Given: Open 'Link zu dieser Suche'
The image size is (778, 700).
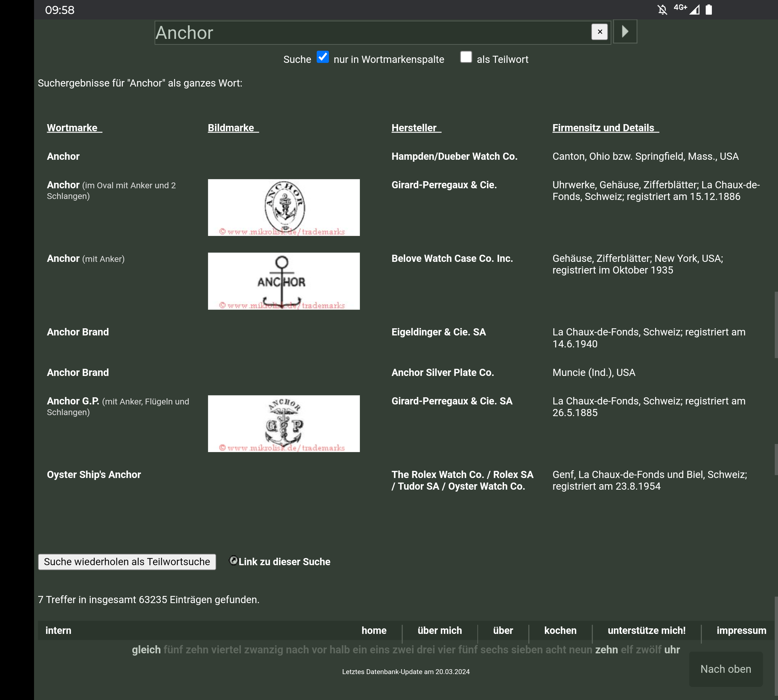Looking at the screenshot, I should [x=284, y=562].
